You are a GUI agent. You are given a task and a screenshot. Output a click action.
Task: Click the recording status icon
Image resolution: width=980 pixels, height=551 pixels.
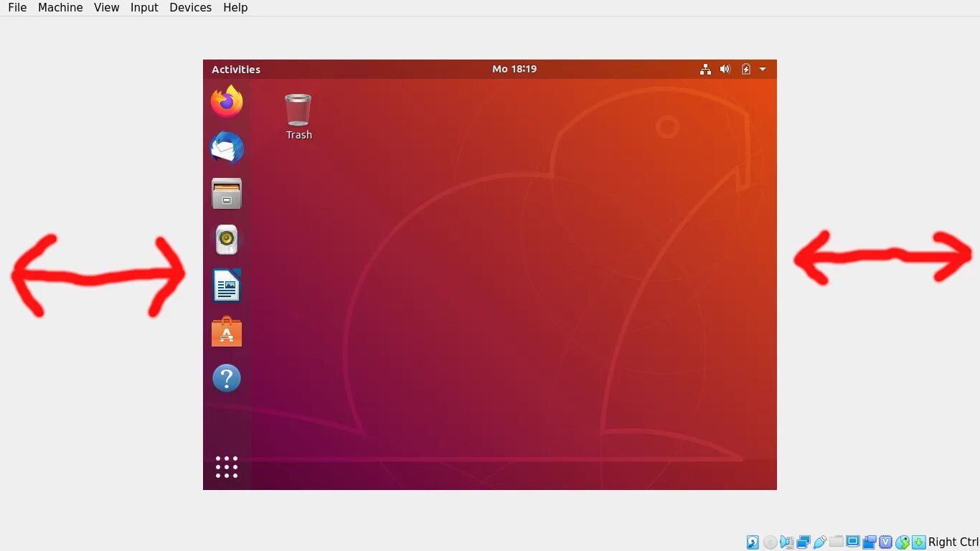point(870,542)
